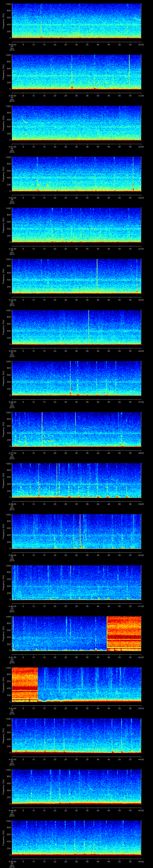Click the 42:00 end time label
Image resolution: width=153 pixels, height=868 pixels.
141,657
